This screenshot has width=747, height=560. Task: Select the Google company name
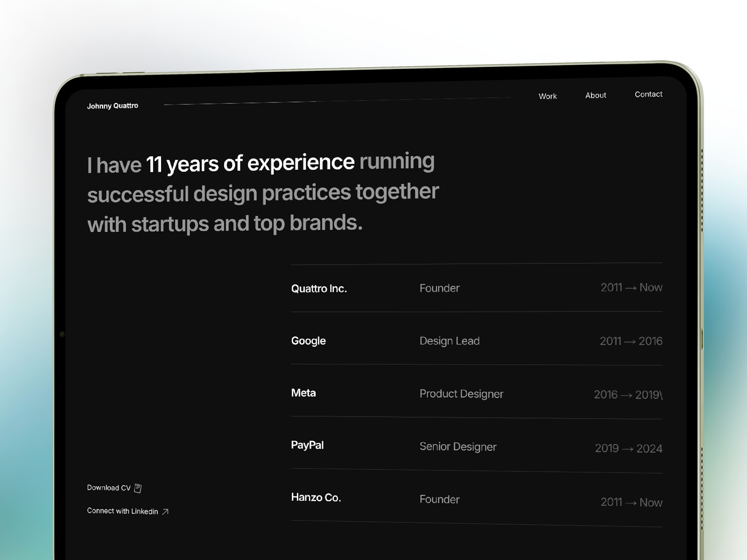pos(308,341)
